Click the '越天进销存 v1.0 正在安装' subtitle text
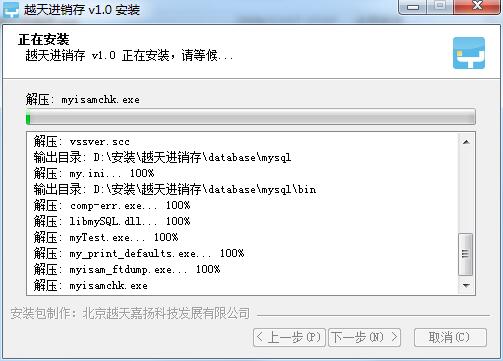Viewport: 503px width, 361px height. point(129,55)
